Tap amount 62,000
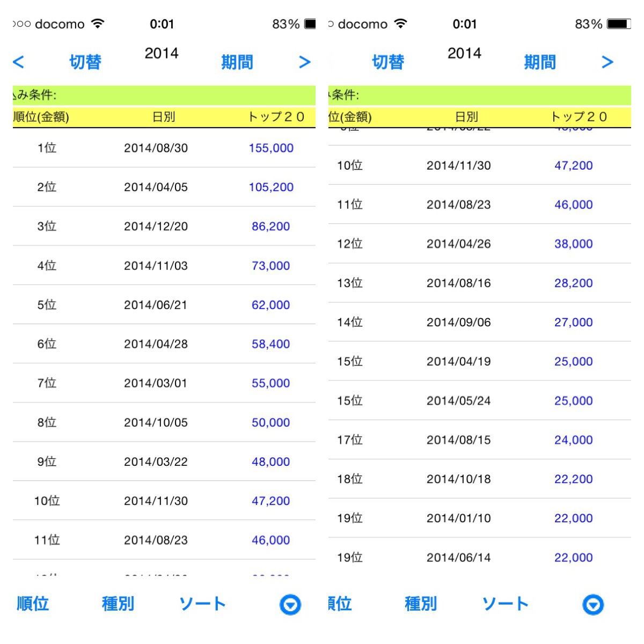This screenshot has width=644, height=644. (271, 305)
